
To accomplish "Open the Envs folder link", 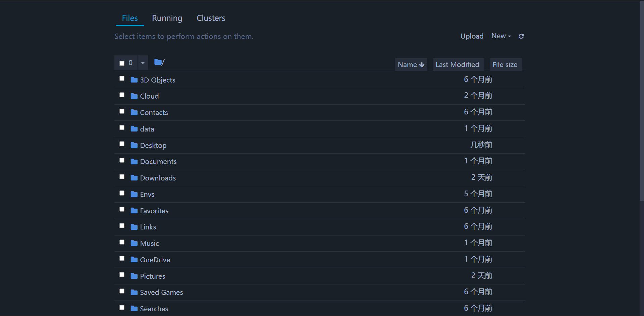I will click(147, 194).
